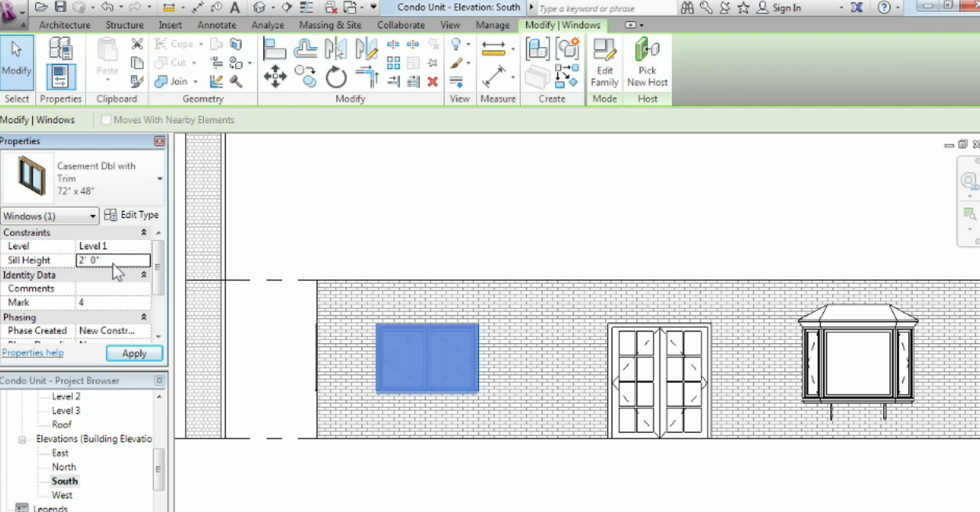980x512 pixels.
Task: Open the West elevation view
Action: (x=63, y=495)
